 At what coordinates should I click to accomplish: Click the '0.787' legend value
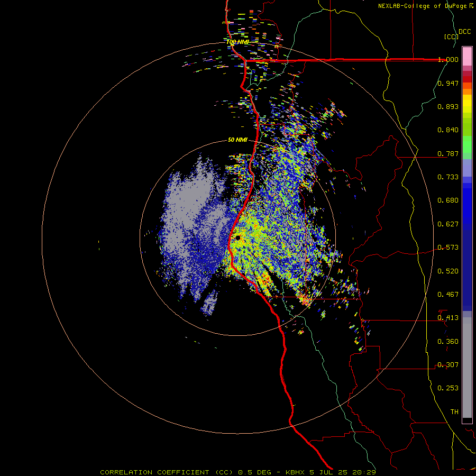[x=448, y=153]
